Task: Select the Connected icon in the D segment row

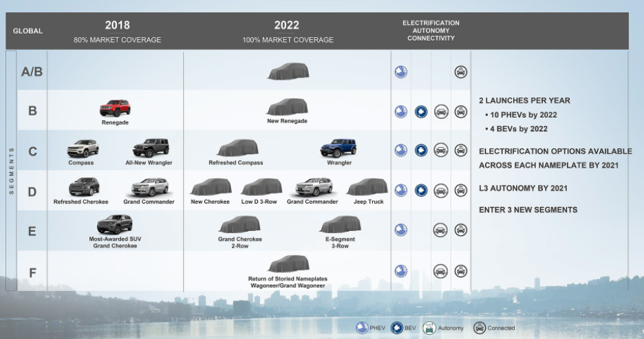Action: pos(460,190)
